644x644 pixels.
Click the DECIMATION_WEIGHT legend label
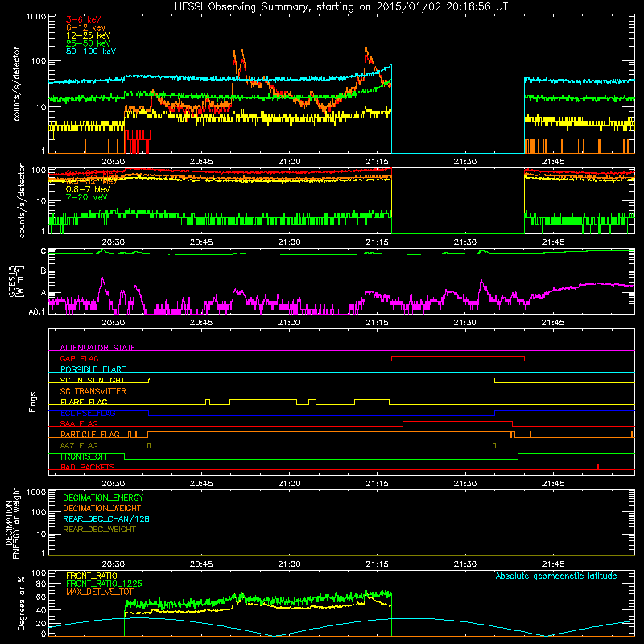pos(102,509)
